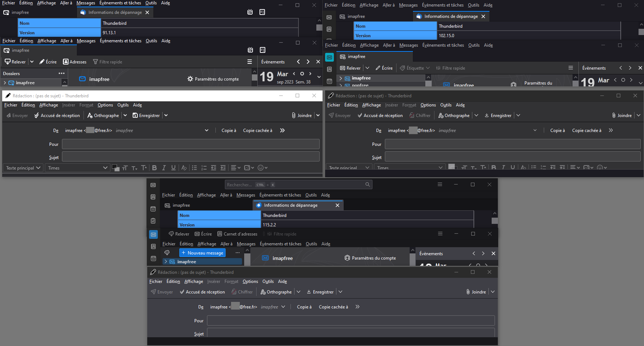Expand the imapfree account under Dossiers

(5, 83)
